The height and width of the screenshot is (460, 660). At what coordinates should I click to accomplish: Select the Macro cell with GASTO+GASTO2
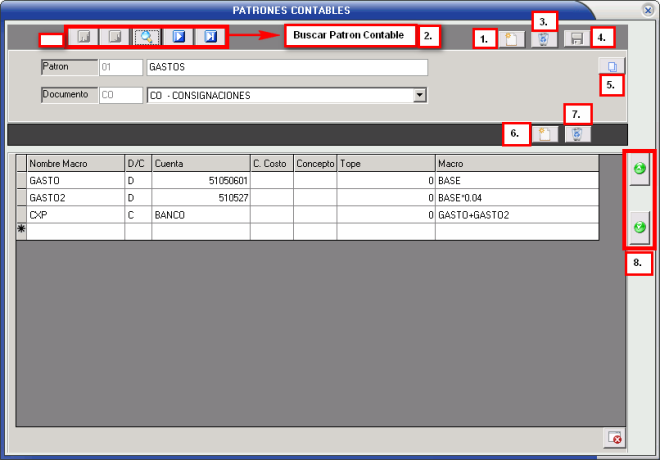pyautogui.click(x=515, y=214)
